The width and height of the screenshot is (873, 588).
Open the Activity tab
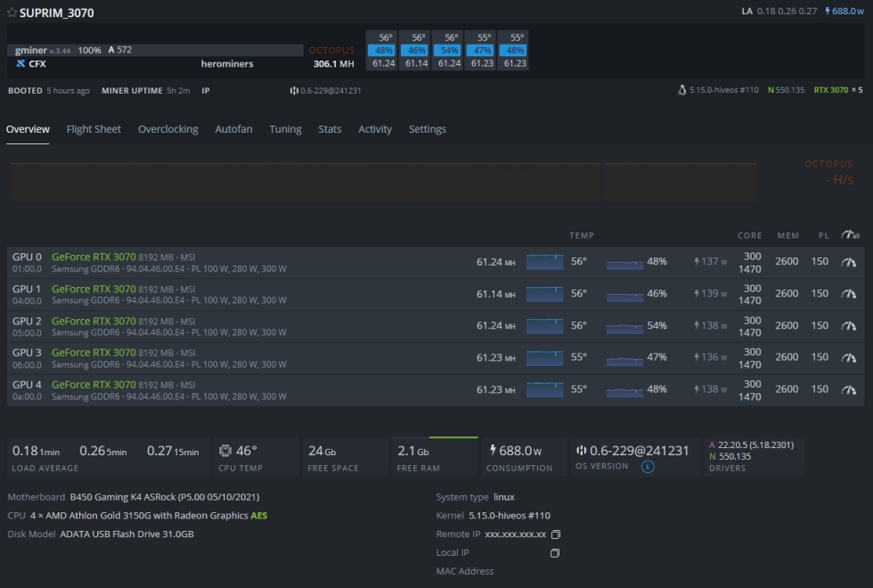[375, 129]
